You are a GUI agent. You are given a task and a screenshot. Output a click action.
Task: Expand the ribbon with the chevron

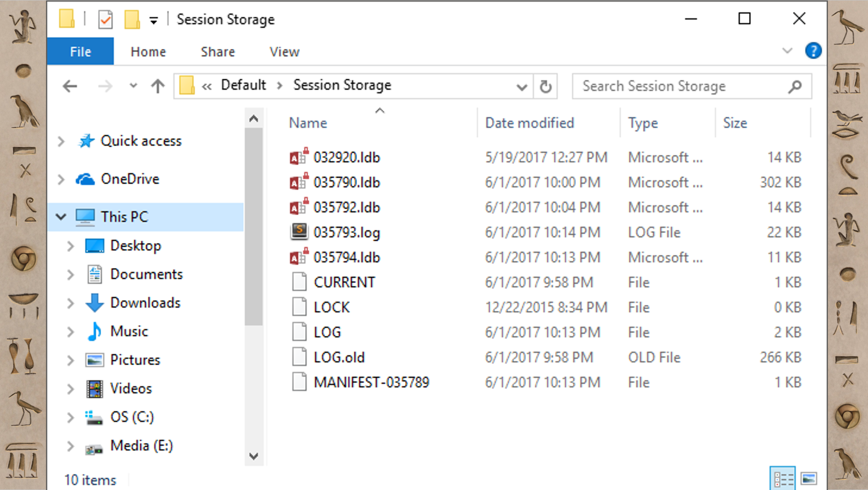[x=787, y=51]
